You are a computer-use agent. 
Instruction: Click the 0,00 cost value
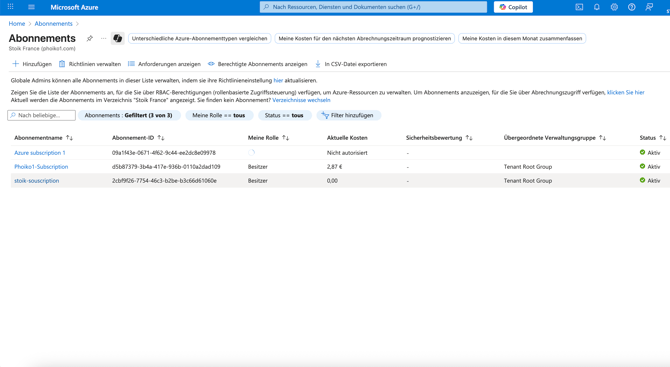[332, 181]
